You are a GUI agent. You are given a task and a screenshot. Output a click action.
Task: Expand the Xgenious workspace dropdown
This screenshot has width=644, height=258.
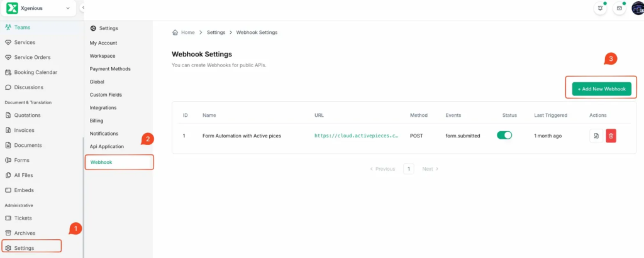pos(68,8)
